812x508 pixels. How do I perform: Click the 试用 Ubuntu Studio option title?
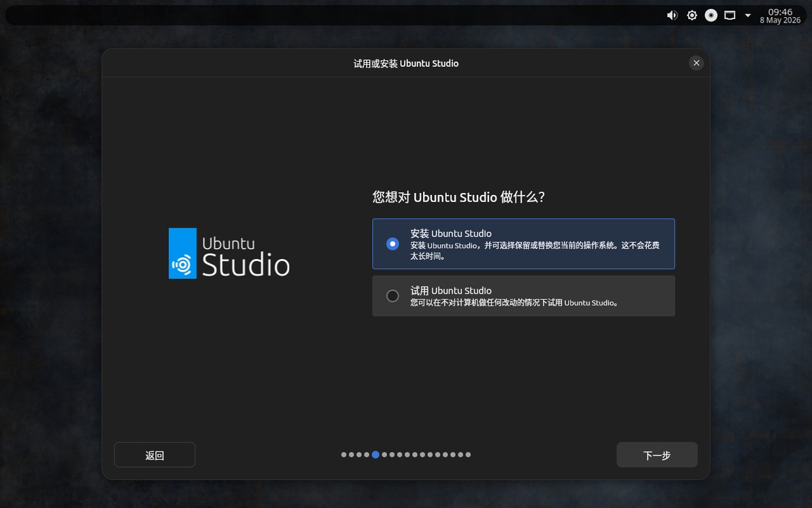click(450, 290)
